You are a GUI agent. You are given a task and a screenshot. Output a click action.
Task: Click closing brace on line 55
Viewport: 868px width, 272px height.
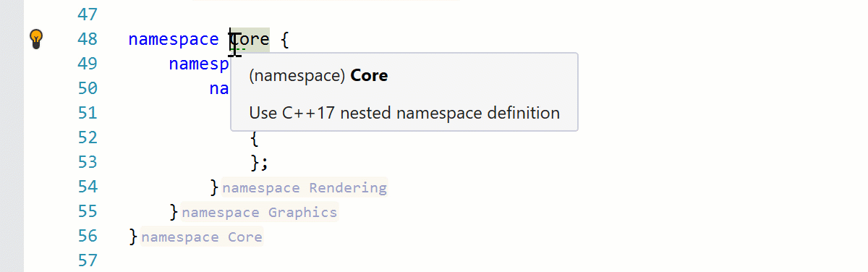pos(174,213)
